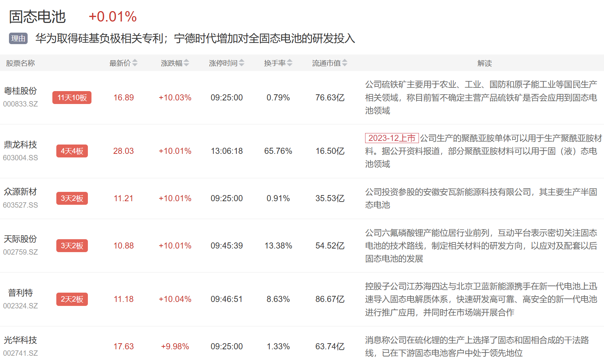This screenshot has width=604, height=364.
Task: Click the 11天10板 badge
Action: pyautogui.click(x=72, y=98)
